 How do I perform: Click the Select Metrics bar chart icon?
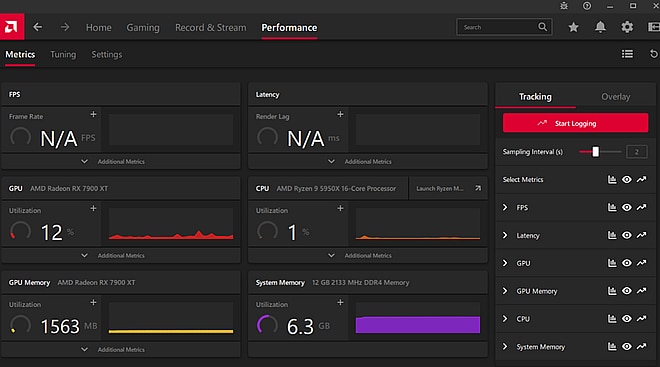[612, 179]
